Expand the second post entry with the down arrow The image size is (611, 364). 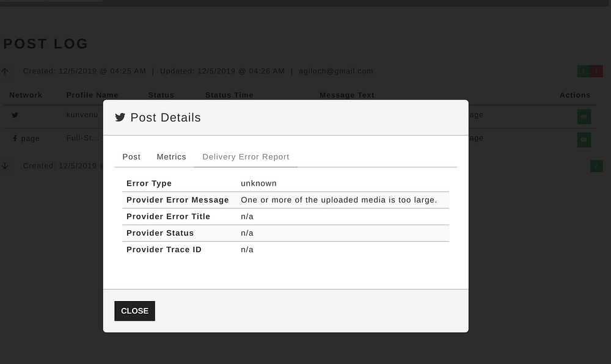click(5, 166)
